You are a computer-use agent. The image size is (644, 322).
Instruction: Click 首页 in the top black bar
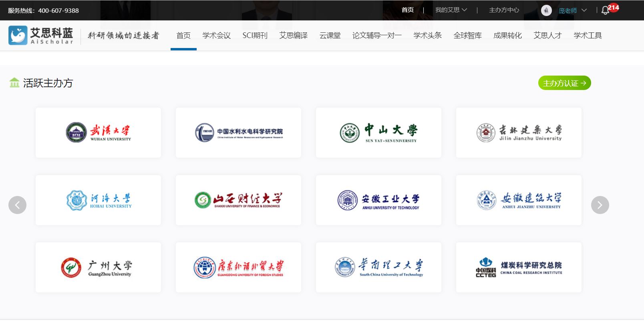(408, 10)
